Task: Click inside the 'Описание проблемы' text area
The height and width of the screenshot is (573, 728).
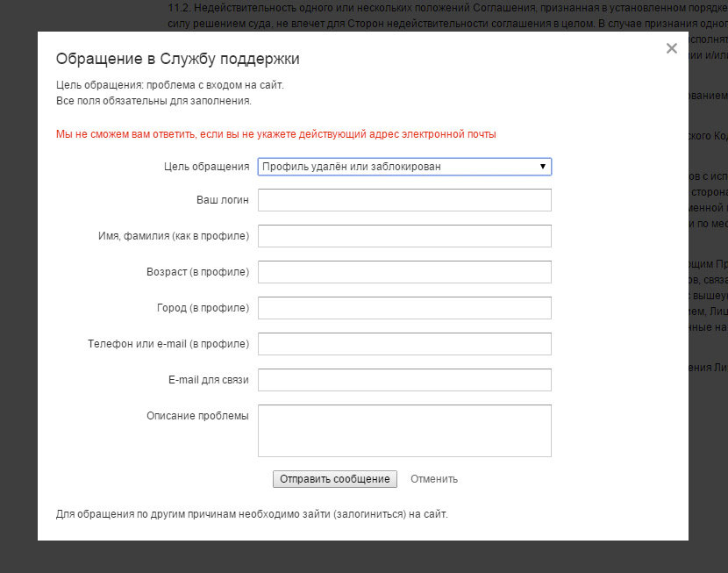Action: 404,430
